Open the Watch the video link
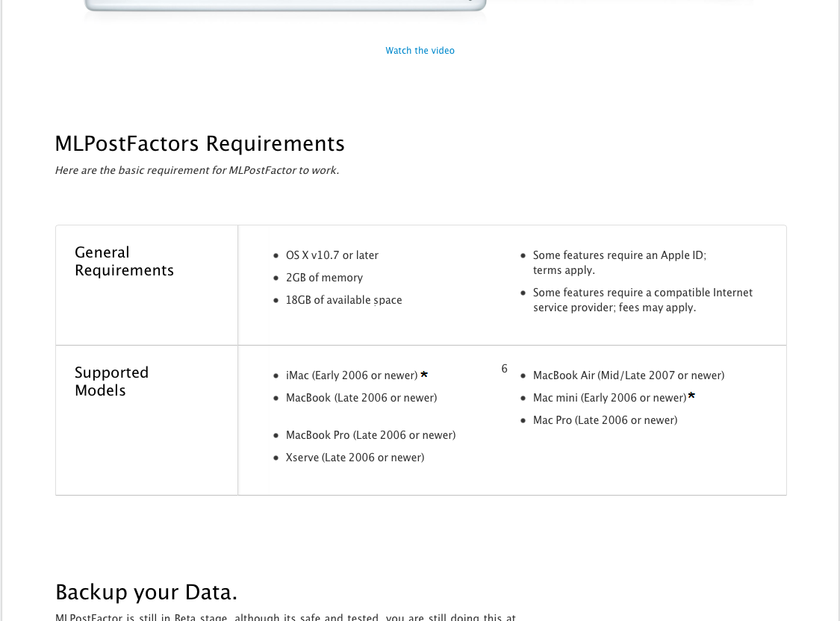The image size is (840, 621). (420, 50)
